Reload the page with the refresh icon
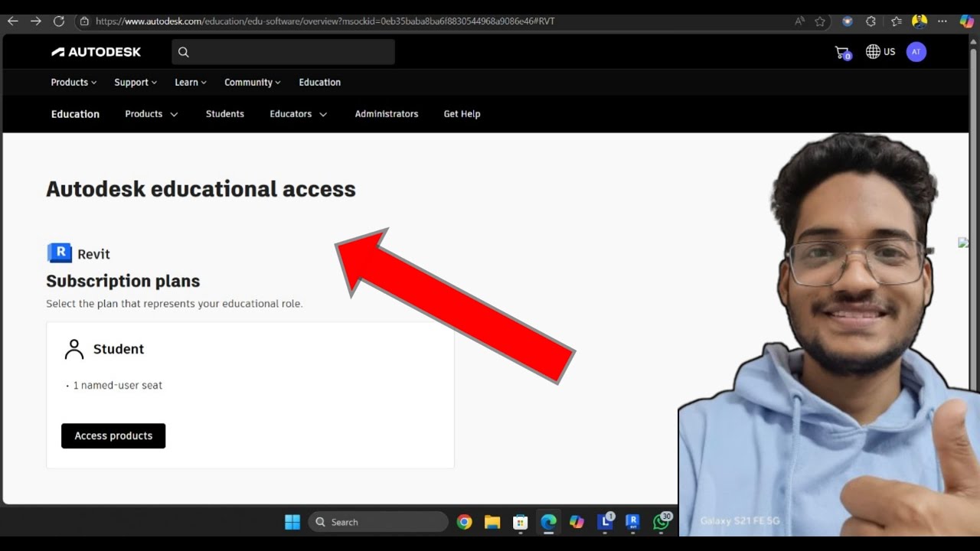The height and width of the screenshot is (551, 980). 59,21
